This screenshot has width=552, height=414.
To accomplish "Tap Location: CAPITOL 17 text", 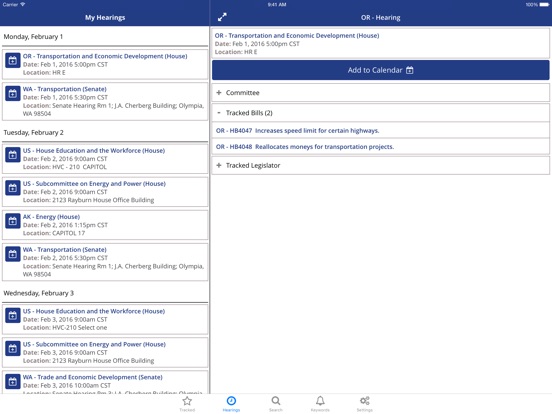I will tap(54, 233).
